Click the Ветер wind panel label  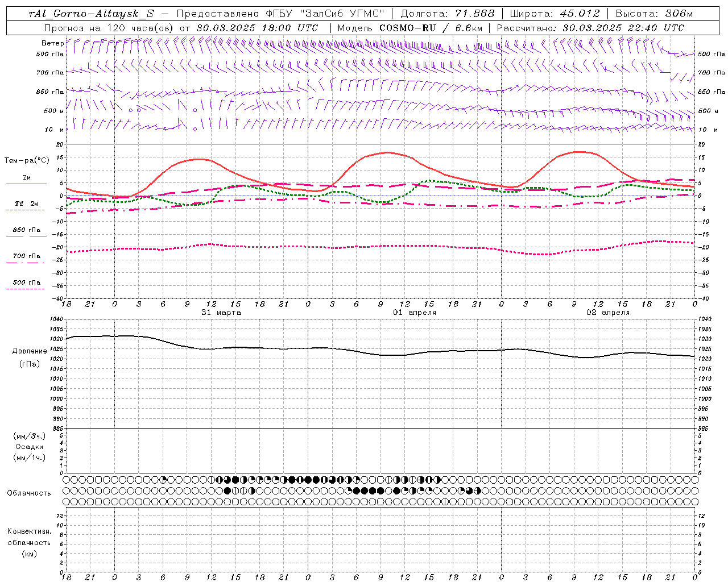tap(52, 43)
